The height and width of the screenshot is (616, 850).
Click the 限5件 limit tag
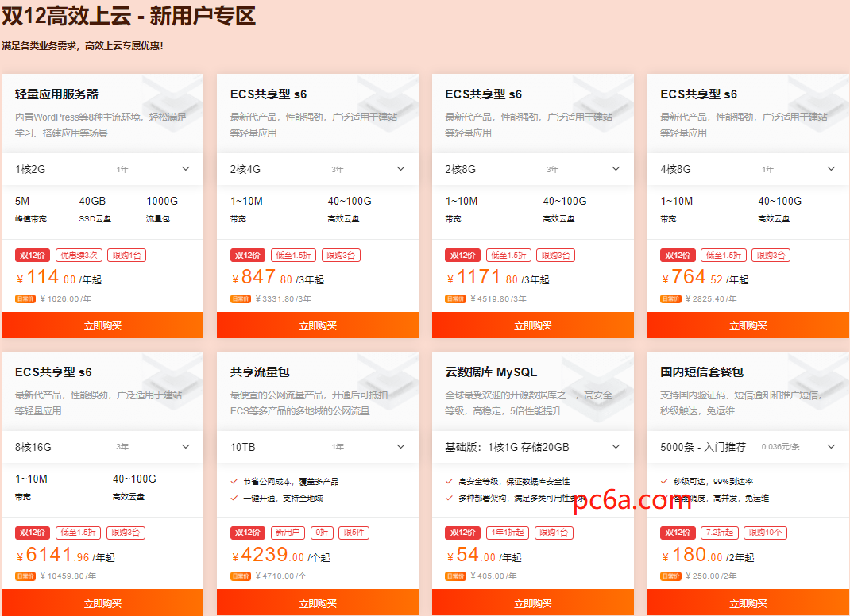point(354,533)
